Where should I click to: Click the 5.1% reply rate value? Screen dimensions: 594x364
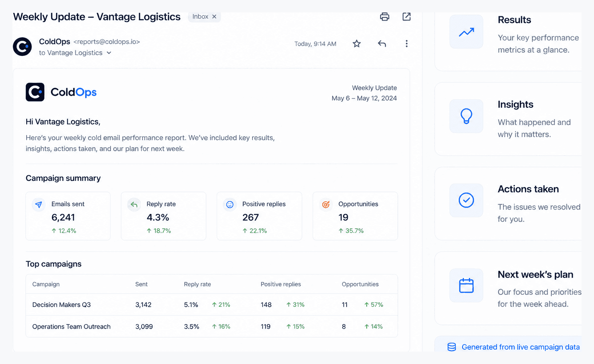[x=191, y=305]
